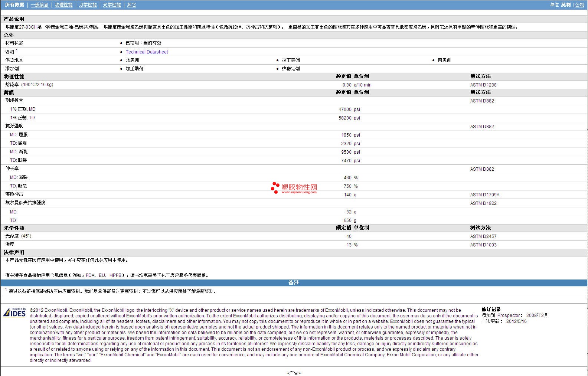Image resolution: width=588 pixels, height=376 pixels.
Task: Click the 9500 MD break strength value
Action: (346, 152)
